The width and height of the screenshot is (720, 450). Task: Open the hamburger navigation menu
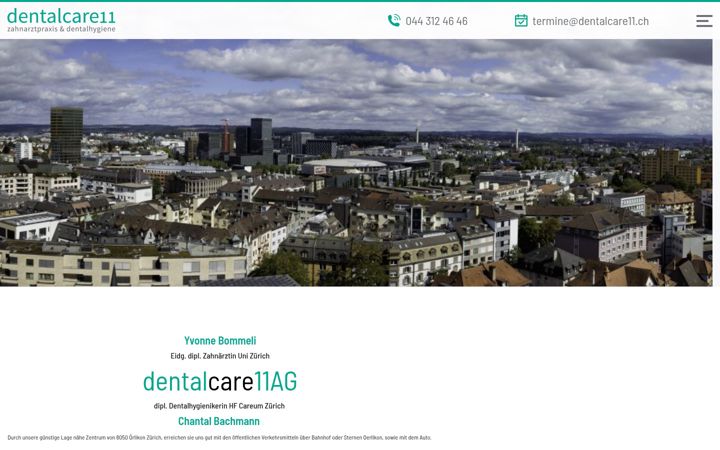704,21
